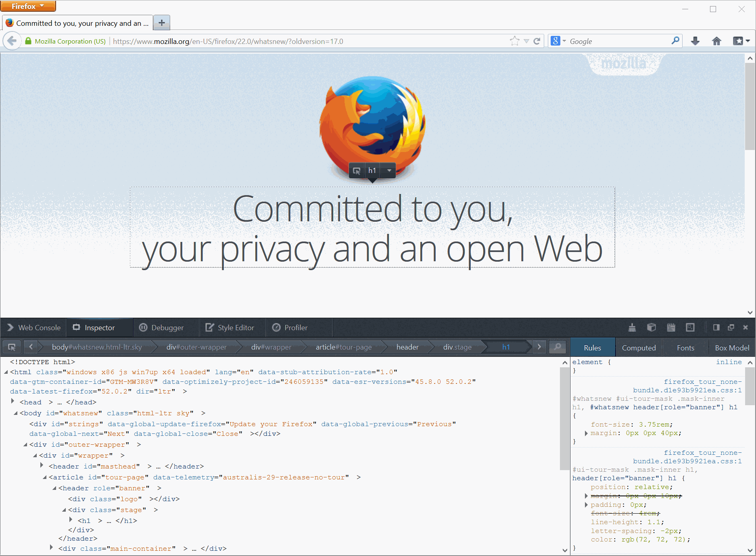Viewport: 756px width, 556px height.
Task: Select the div.stage breadcrumb
Action: [x=457, y=347]
